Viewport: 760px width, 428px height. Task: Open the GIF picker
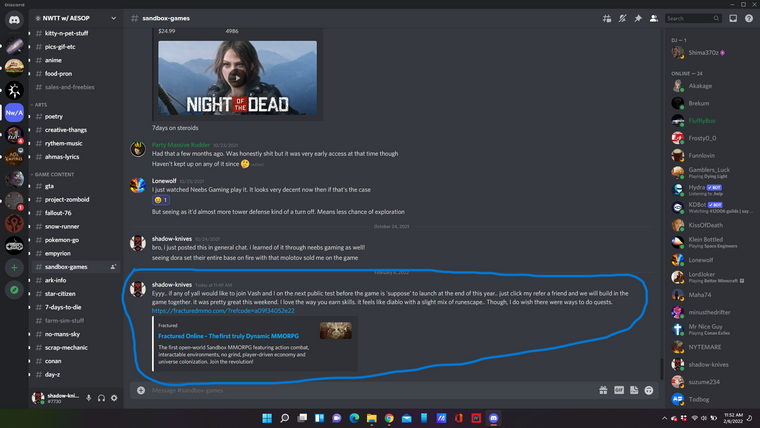click(619, 390)
